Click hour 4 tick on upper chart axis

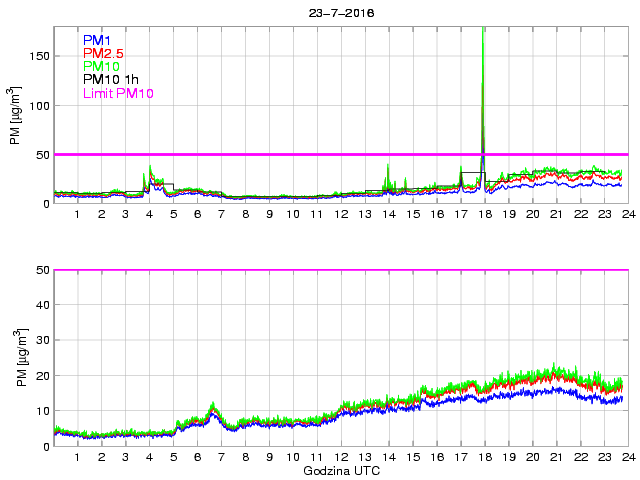tap(149, 214)
